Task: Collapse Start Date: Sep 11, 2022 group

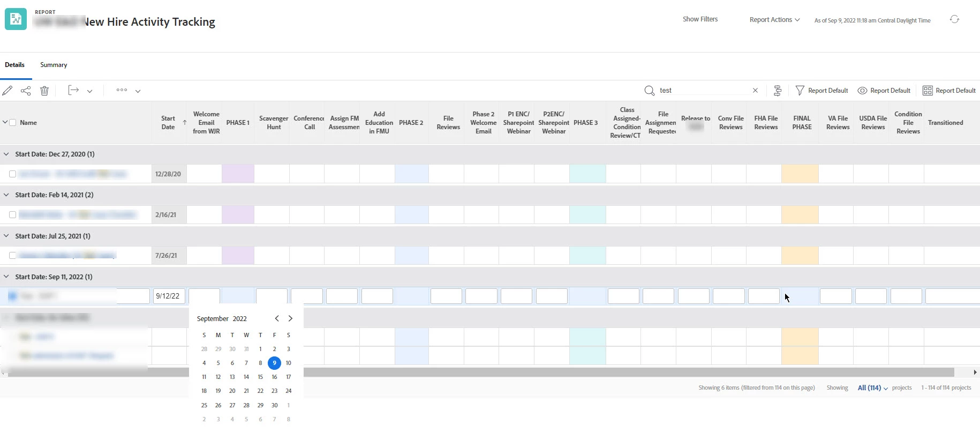Action: tap(6, 277)
